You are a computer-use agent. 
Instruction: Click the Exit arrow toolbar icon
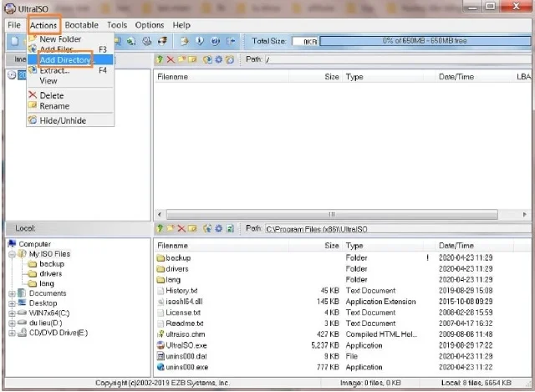[231, 41]
